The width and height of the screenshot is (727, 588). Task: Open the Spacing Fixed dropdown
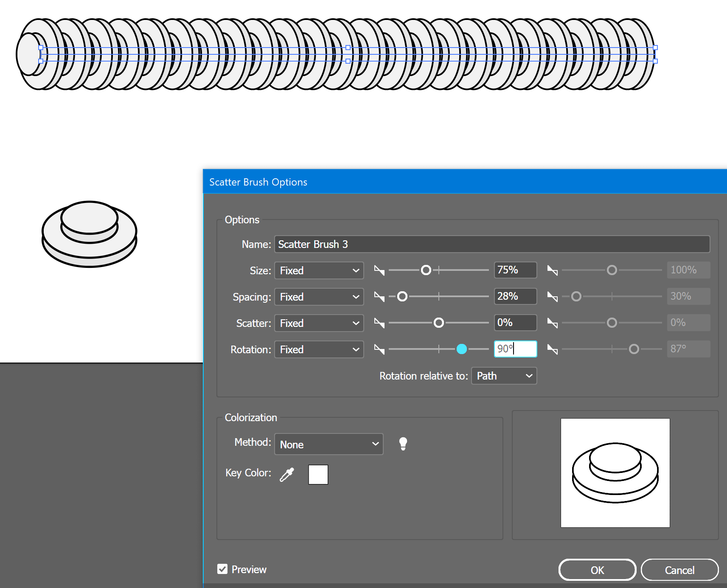(319, 297)
